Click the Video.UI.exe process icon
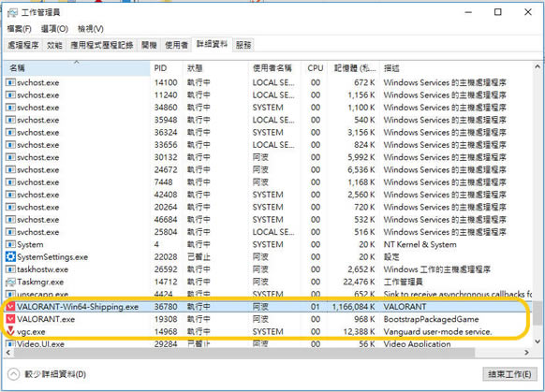Image resolution: width=545 pixels, height=392 pixels. tap(11, 344)
